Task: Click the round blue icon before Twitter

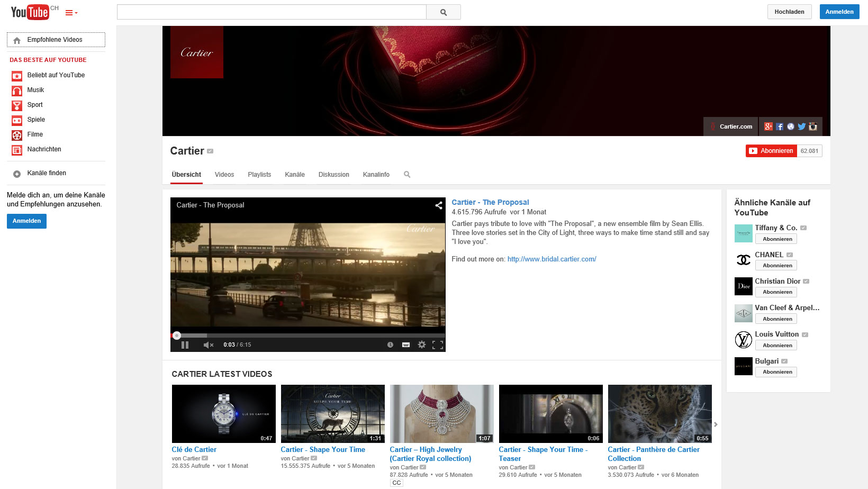Action: (x=791, y=126)
